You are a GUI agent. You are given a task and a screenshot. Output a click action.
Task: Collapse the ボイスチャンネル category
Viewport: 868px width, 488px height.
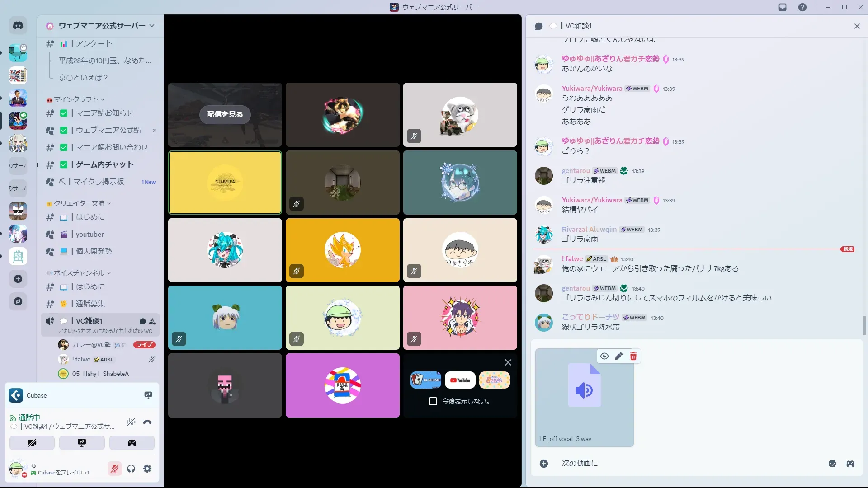pos(79,273)
